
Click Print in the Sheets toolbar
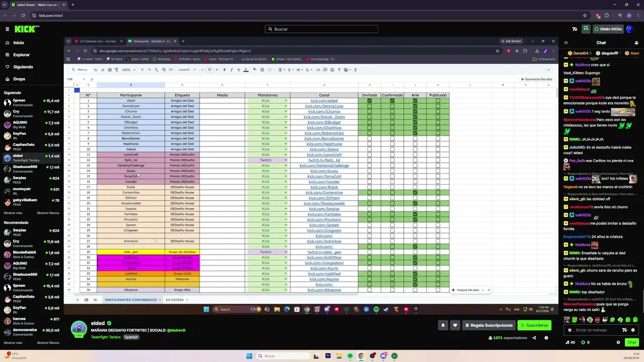coord(110,70)
